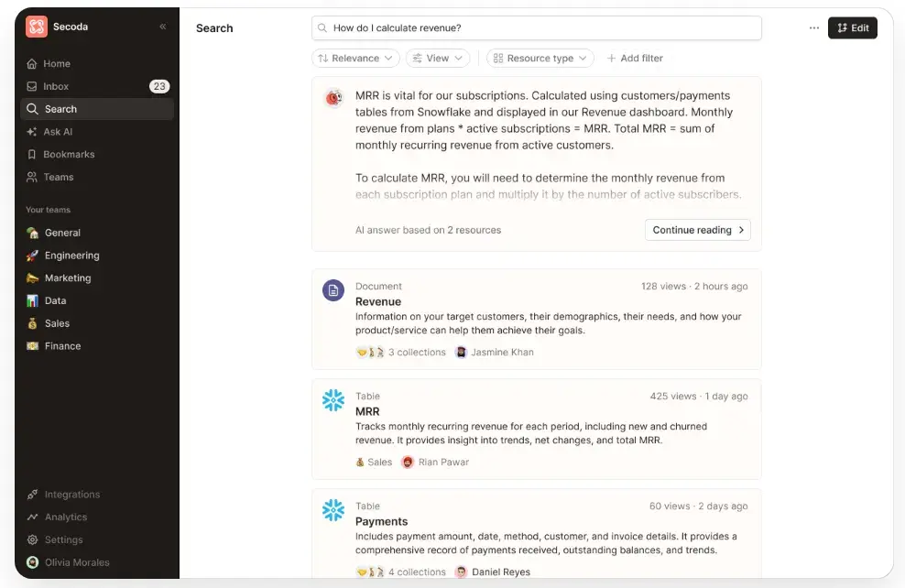Open the three-dot more options menu
The height and width of the screenshot is (588, 905).
coord(814,28)
